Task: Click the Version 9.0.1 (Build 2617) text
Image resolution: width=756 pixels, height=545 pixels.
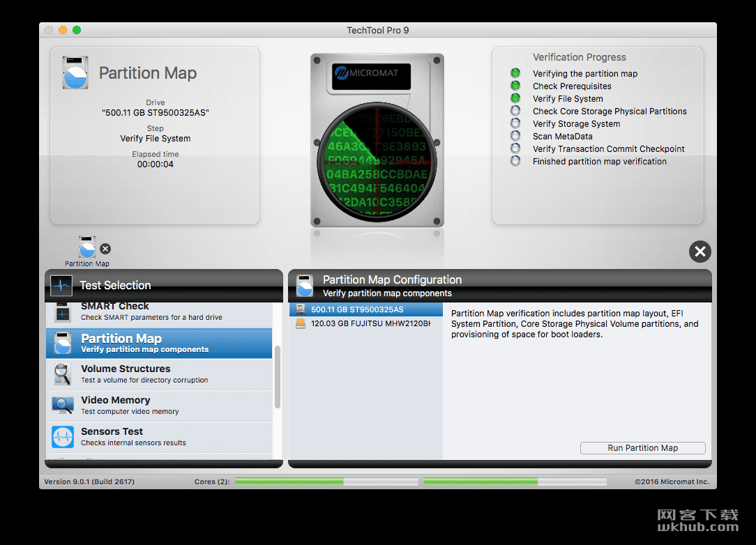Action: click(89, 482)
